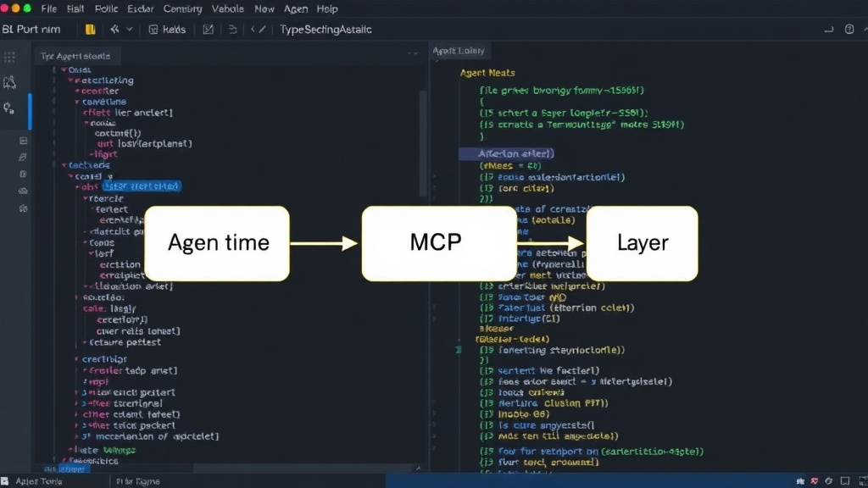
Task: Click the 'Interlyr(EI)' code line
Action: point(520,319)
